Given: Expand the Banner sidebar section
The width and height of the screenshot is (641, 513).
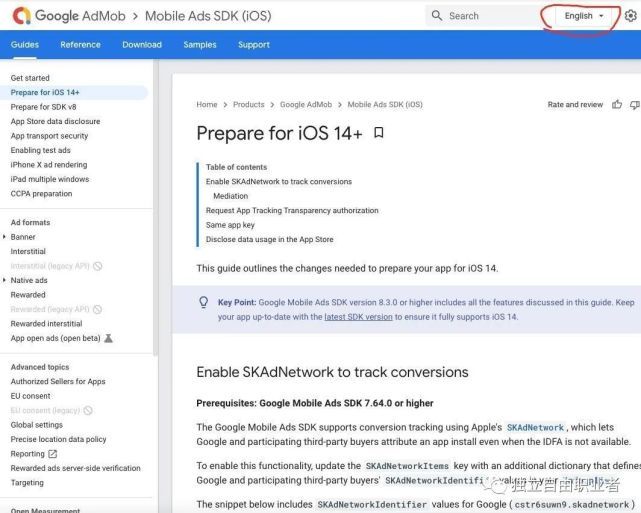Looking at the screenshot, I should tap(4, 237).
